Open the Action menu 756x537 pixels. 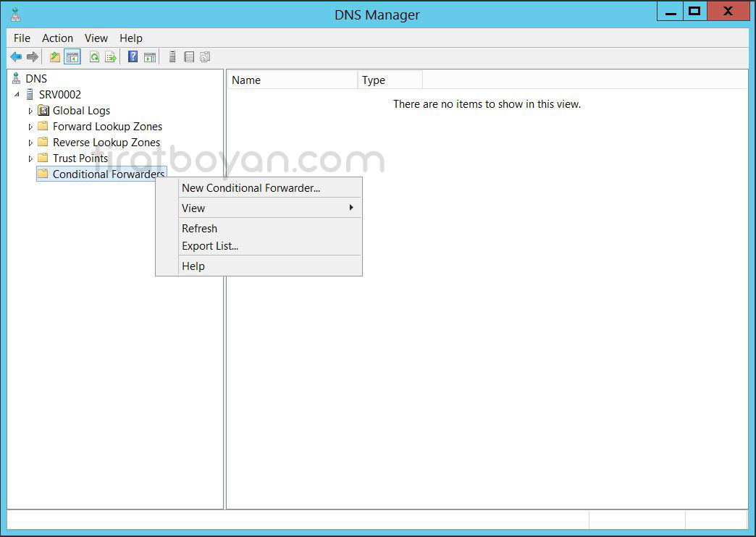(57, 38)
